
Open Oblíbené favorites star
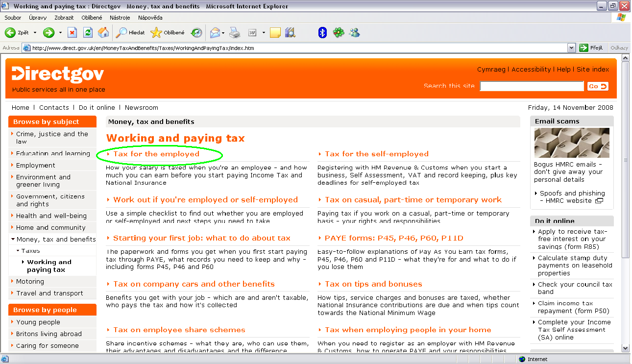coord(168,33)
